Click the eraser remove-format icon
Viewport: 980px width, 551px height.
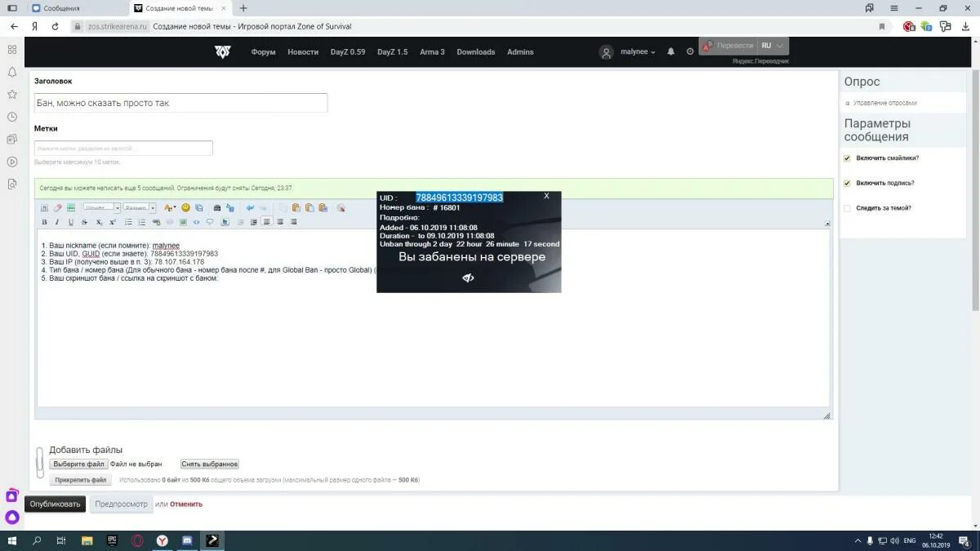click(57, 207)
